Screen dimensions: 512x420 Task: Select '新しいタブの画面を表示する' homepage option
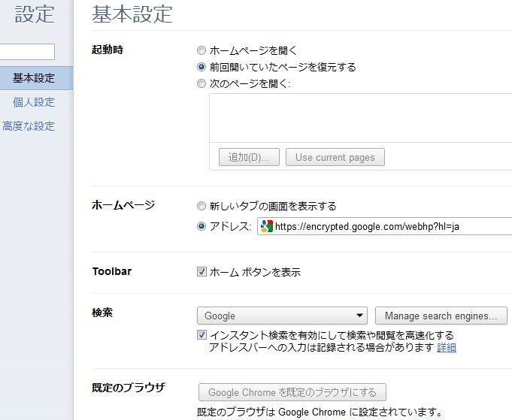tap(201, 207)
